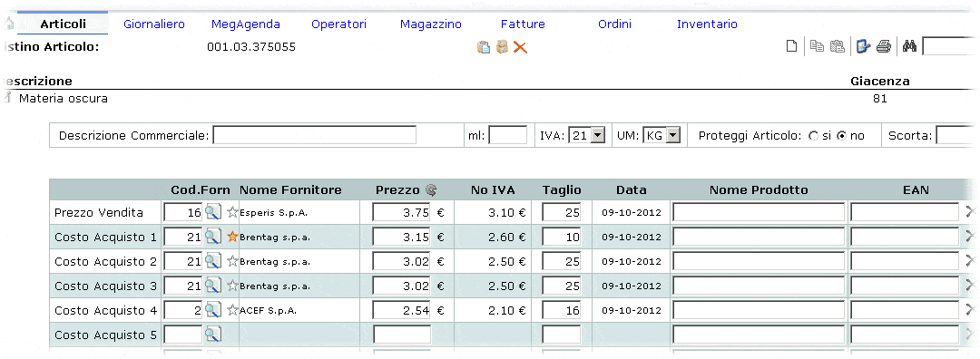The image size is (980, 359).
Task: Click the 'Costo Acquisto 5' row label
Action: [x=105, y=335]
